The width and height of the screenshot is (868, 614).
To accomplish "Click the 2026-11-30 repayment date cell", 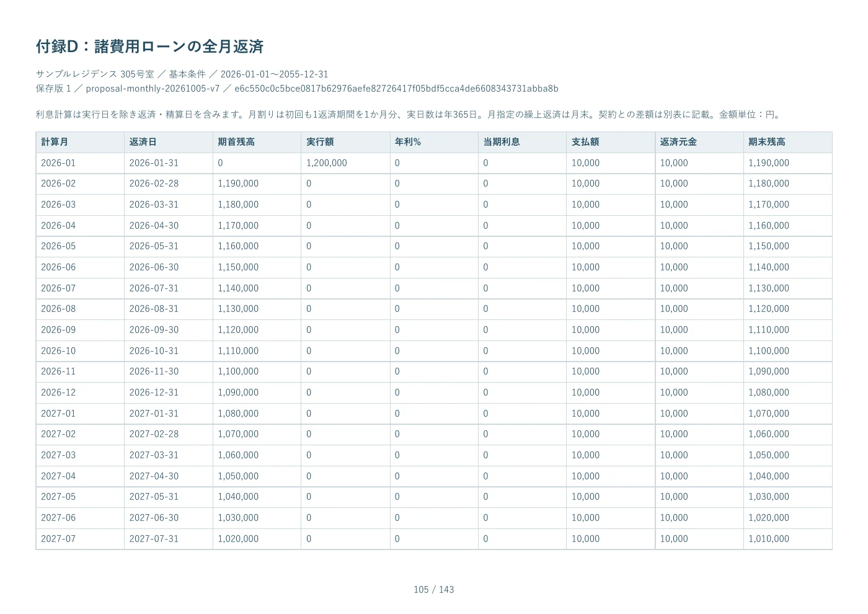I will point(169,372).
